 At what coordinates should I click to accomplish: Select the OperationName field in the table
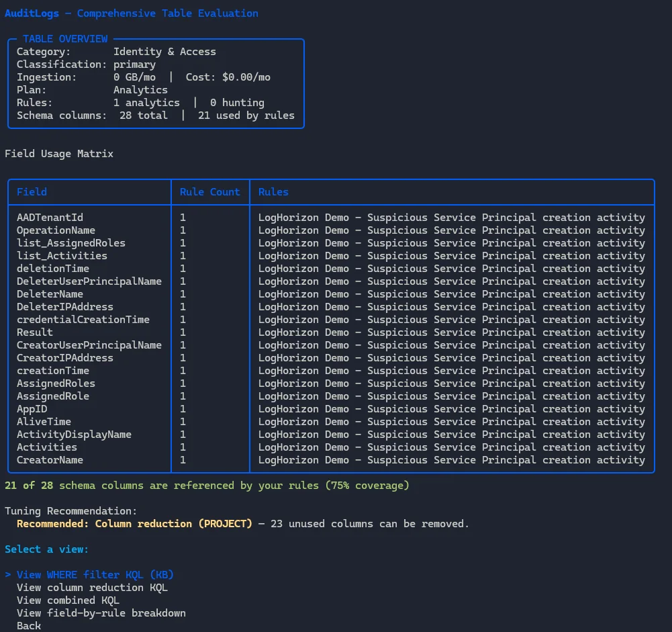click(56, 230)
